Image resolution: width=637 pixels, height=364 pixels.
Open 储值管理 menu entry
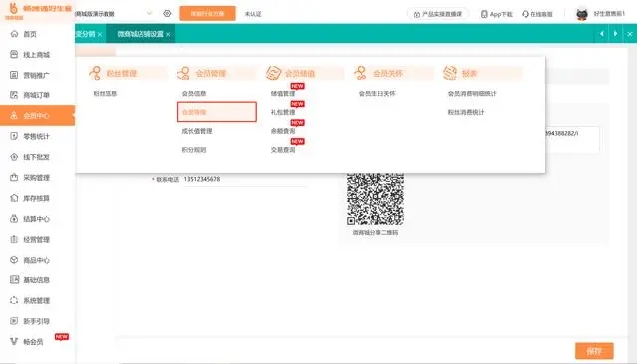[x=283, y=94]
